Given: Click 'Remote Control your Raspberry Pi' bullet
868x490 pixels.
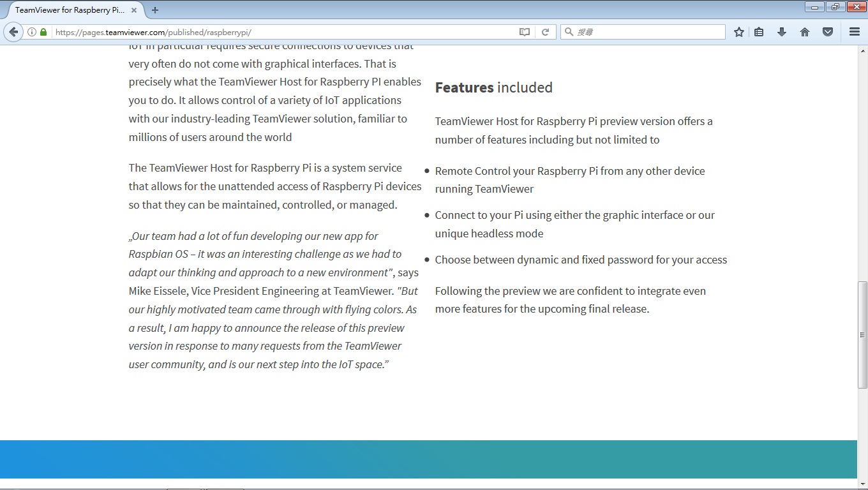Looking at the screenshot, I should tap(570, 180).
